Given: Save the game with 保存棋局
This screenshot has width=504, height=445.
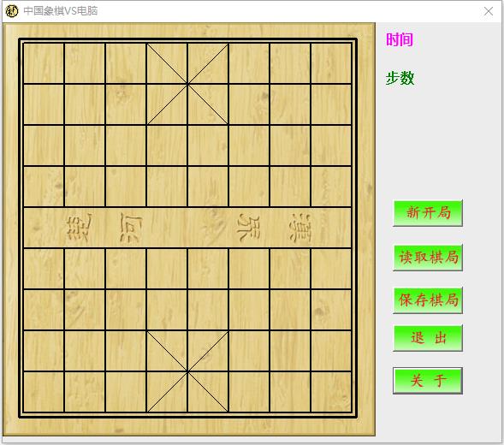Looking at the screenshot, I should (x=428, y=300).
